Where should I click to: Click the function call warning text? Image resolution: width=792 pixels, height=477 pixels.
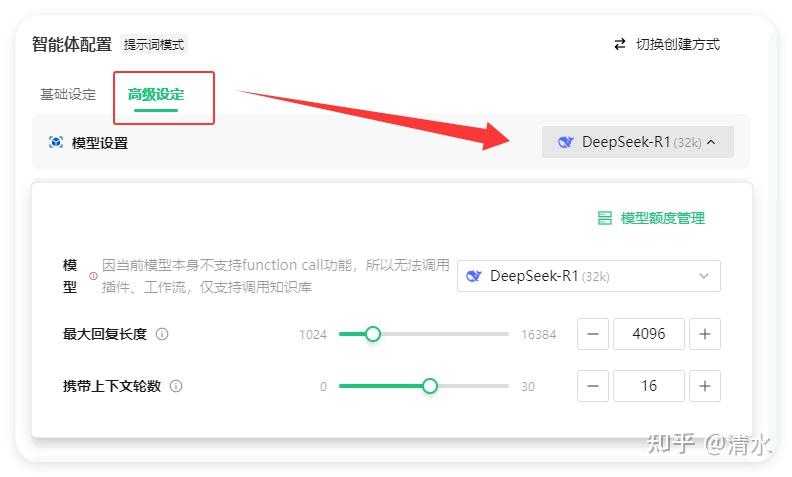tap(275, 276)
